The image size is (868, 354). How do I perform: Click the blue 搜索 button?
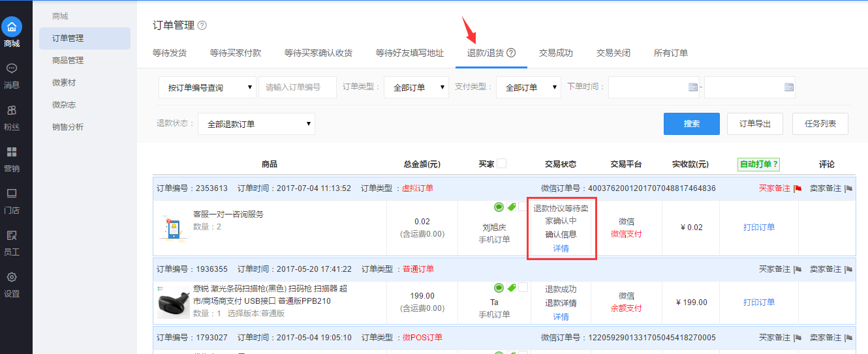[691, 124]
